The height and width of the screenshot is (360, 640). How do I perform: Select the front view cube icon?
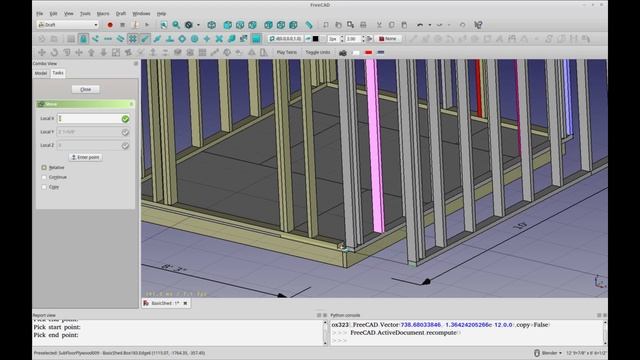[228, 25]
